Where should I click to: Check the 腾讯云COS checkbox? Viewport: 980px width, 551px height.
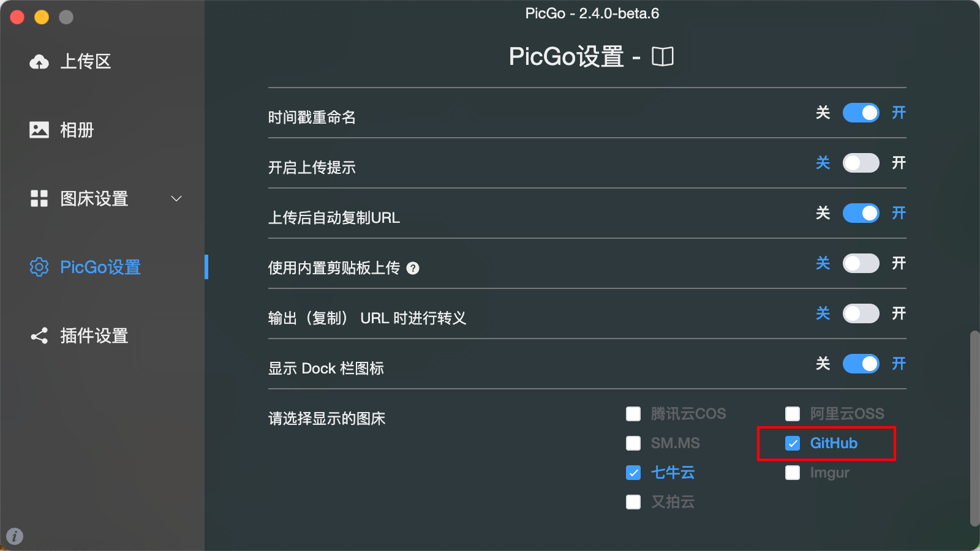pyautogui.click(x=633, y=414)
